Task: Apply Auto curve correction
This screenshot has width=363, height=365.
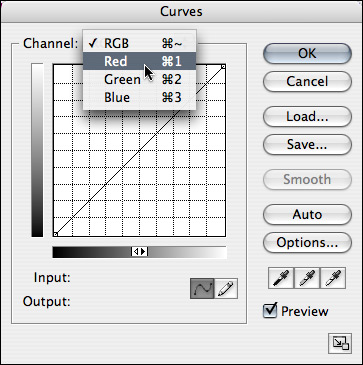Action: click(307, 214)
